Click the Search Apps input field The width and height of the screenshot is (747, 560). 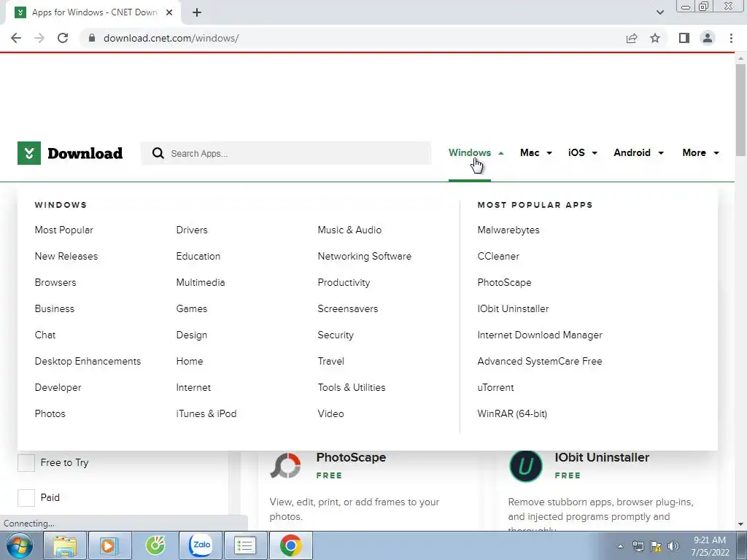286,153
